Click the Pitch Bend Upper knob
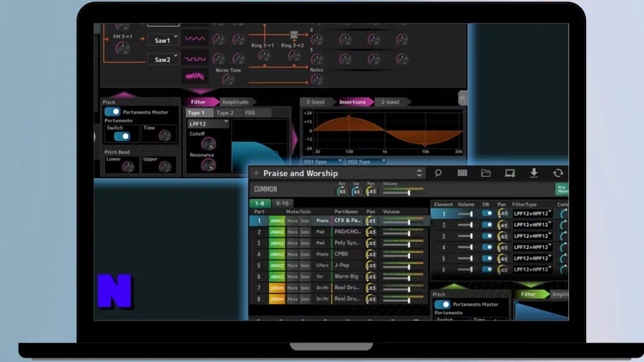This screenshot has height=362, width=644. (165, 166)
